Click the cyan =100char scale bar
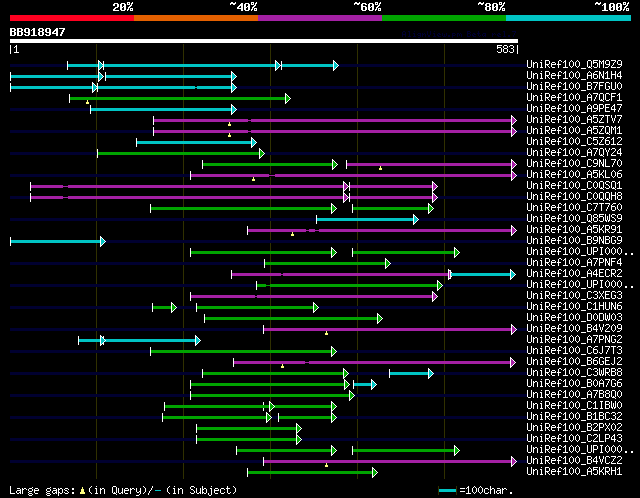This screenshot has height=498, width=640. tap(447, 490)
